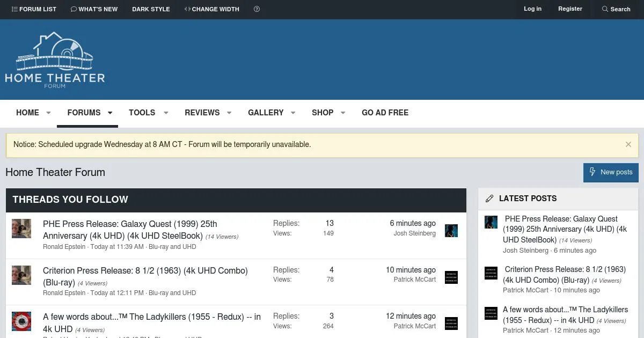644x338 pixels.
Task: Go to the HOME nav tab
Action: [x=27, y=113]
